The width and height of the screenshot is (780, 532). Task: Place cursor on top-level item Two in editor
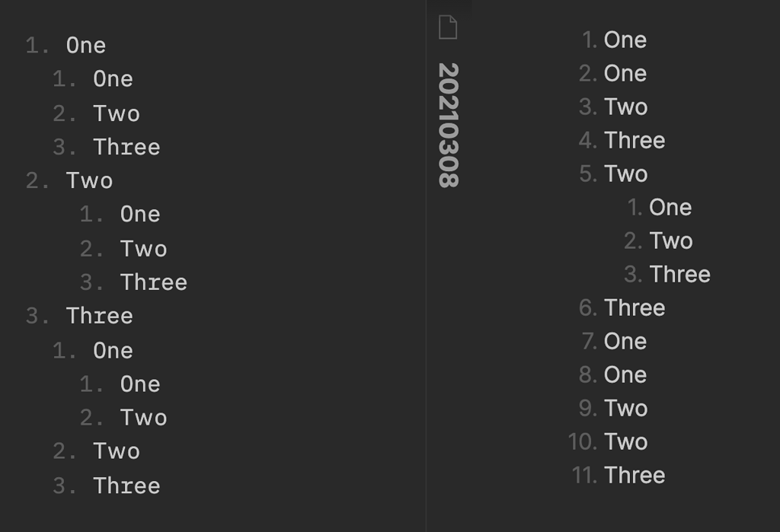pos(89,180)
